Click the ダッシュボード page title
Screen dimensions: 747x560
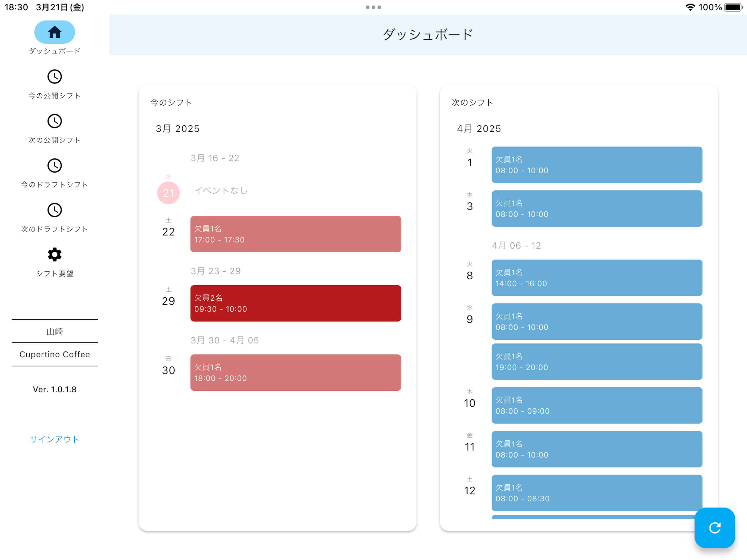428,34
